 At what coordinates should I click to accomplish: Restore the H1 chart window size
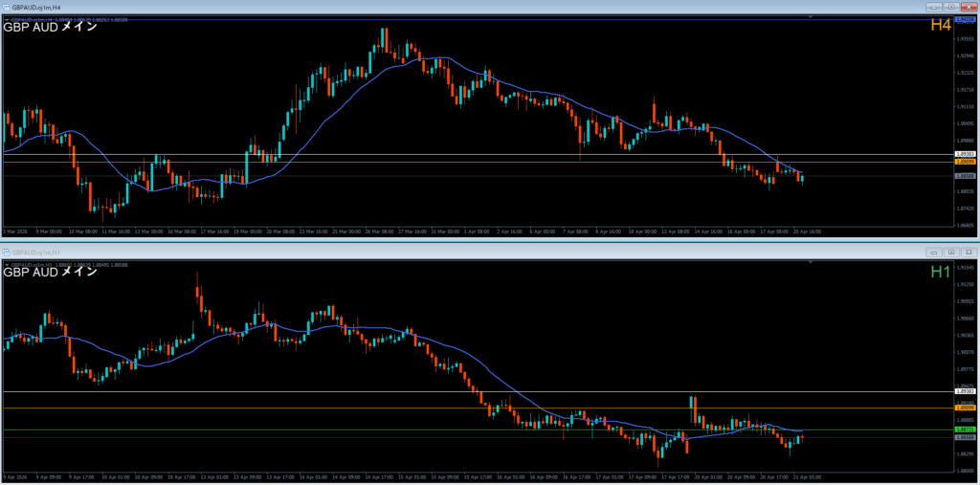[950, 252]
